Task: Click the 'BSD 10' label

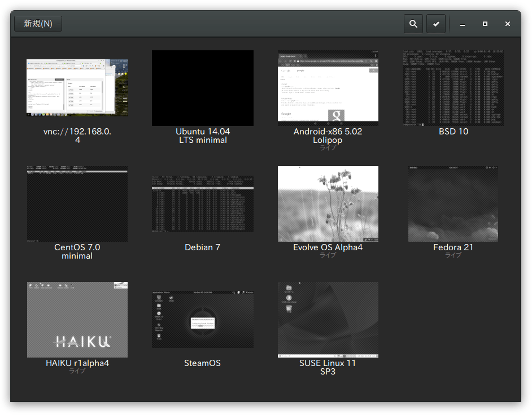Action: [453, 132]
